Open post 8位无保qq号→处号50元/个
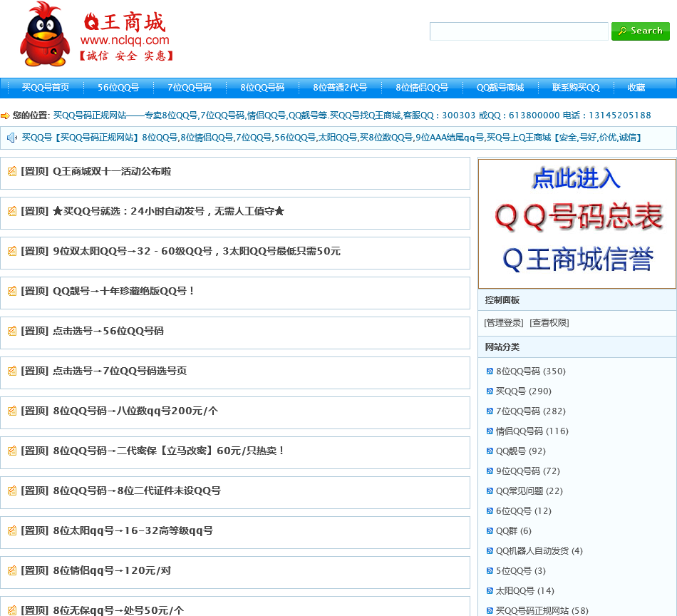 click(118, 610)
